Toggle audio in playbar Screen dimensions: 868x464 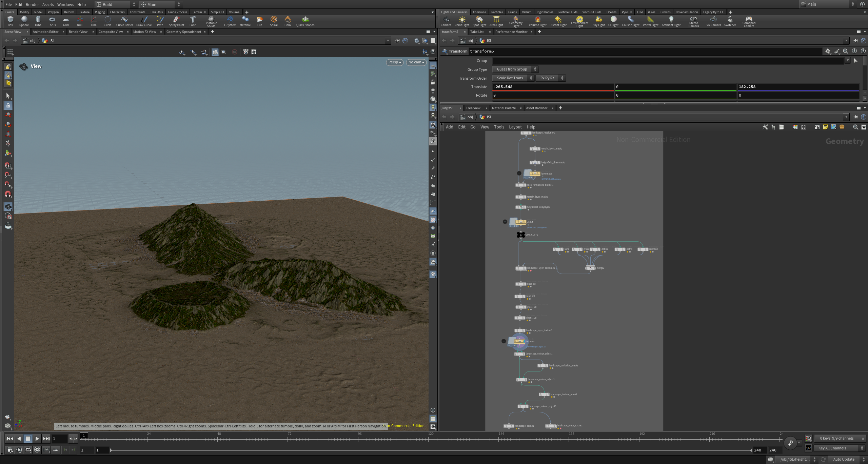[19, 450]
